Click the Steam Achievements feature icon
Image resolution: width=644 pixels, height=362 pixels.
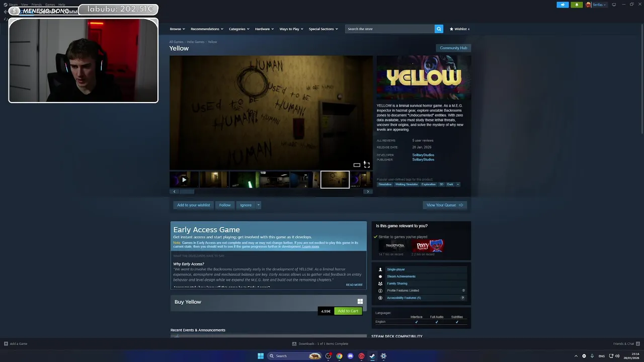pos(380,277)
